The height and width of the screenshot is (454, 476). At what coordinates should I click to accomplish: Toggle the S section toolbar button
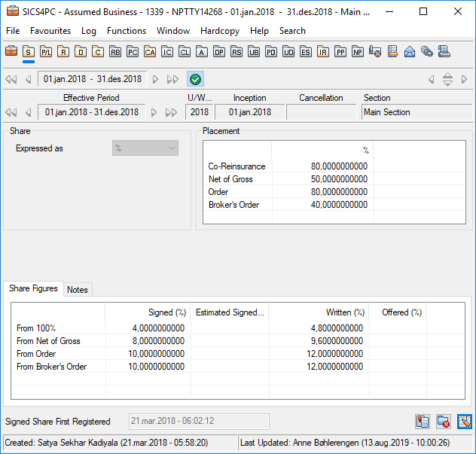click(x=29, y=52)
